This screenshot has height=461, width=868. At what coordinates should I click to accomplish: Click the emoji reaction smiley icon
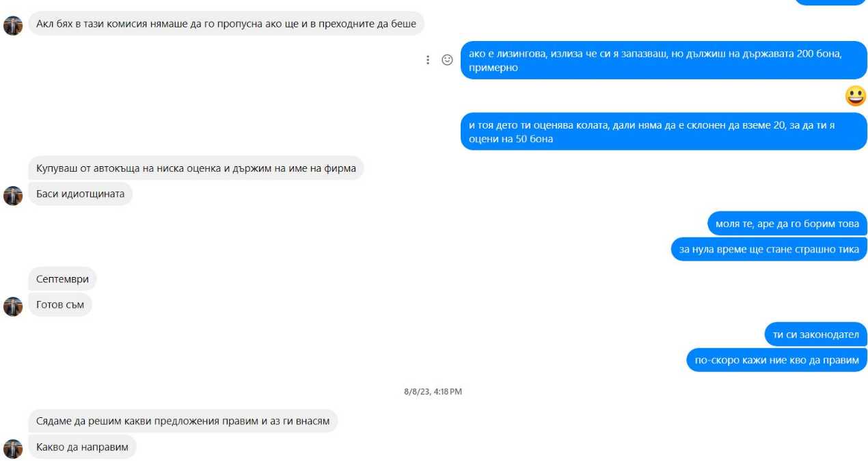coord(447,60)
